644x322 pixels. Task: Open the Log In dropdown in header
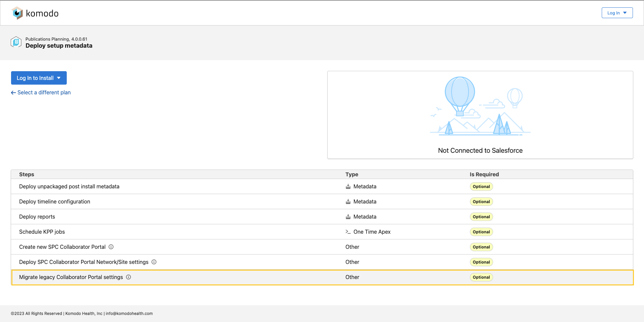(617, 13)
